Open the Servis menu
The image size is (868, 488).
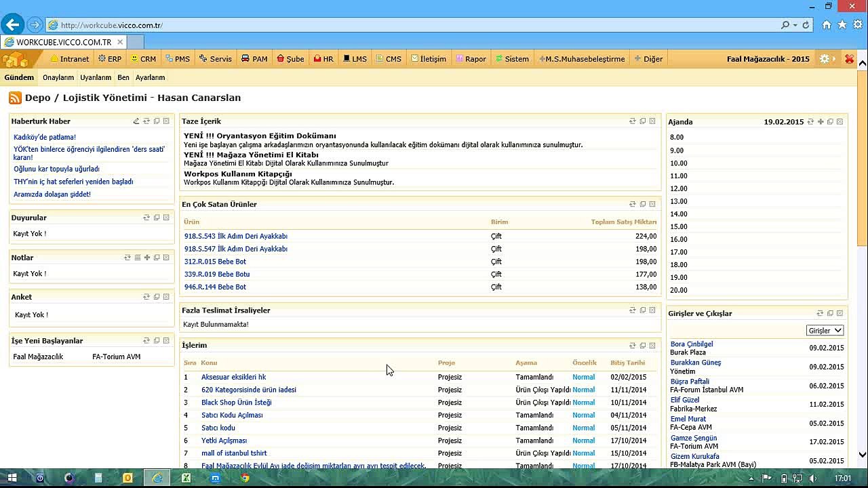pyautogui.click(x=216, y=59)
